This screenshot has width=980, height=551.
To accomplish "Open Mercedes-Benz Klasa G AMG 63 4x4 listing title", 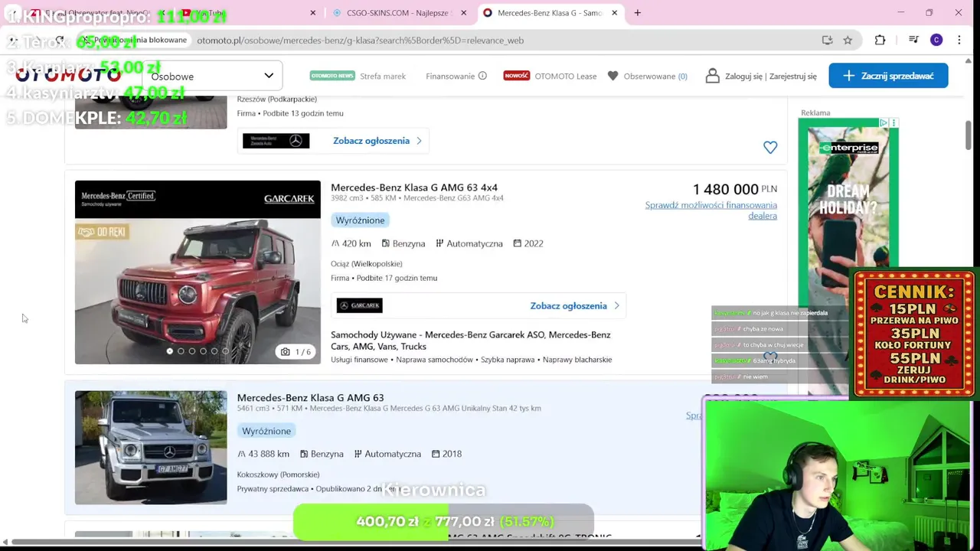I will tap(414, 187).
